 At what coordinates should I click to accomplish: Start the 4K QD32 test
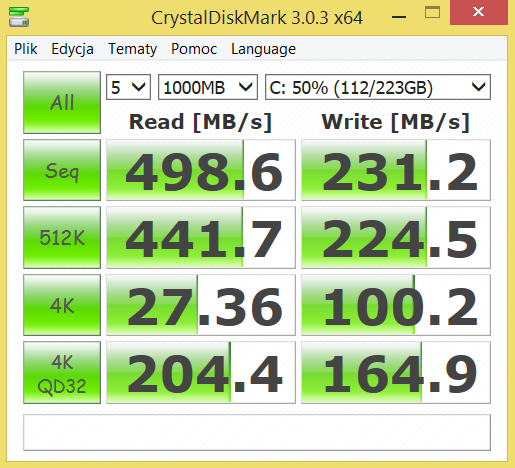click(x=62, y=372)
